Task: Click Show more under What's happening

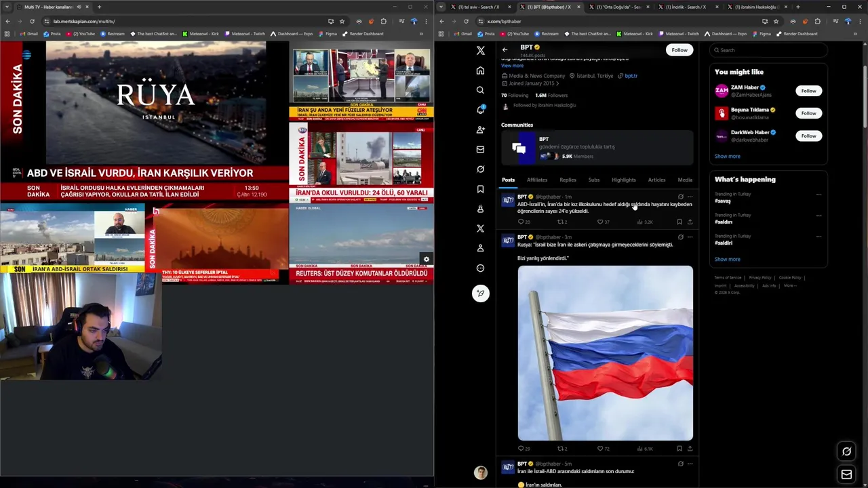Action: (x=727, y=259)
